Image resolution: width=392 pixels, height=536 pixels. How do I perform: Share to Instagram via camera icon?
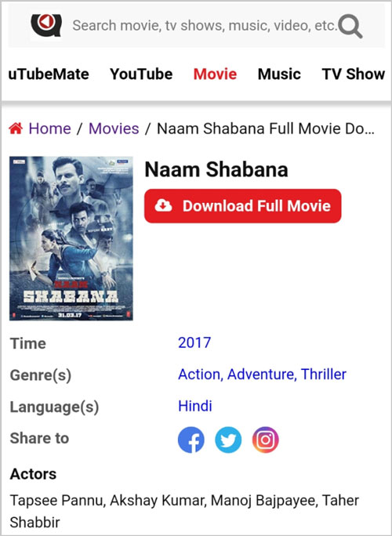pos(266,440)
